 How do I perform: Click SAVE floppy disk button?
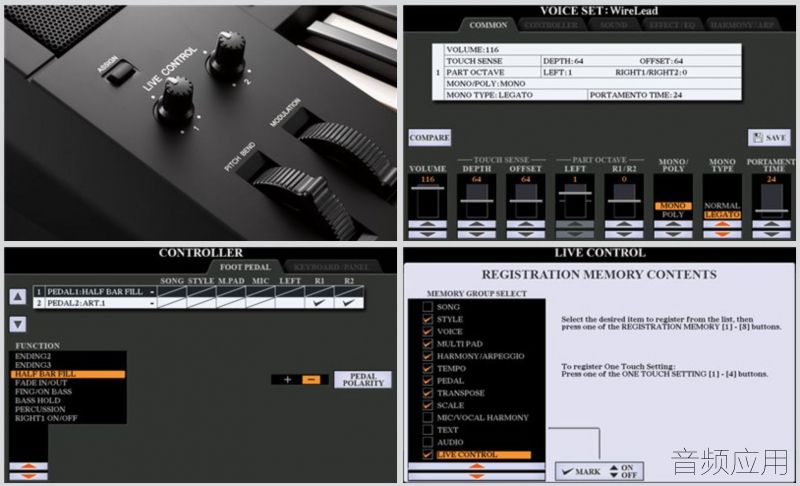pyautogui.click(x=769, y=138)
